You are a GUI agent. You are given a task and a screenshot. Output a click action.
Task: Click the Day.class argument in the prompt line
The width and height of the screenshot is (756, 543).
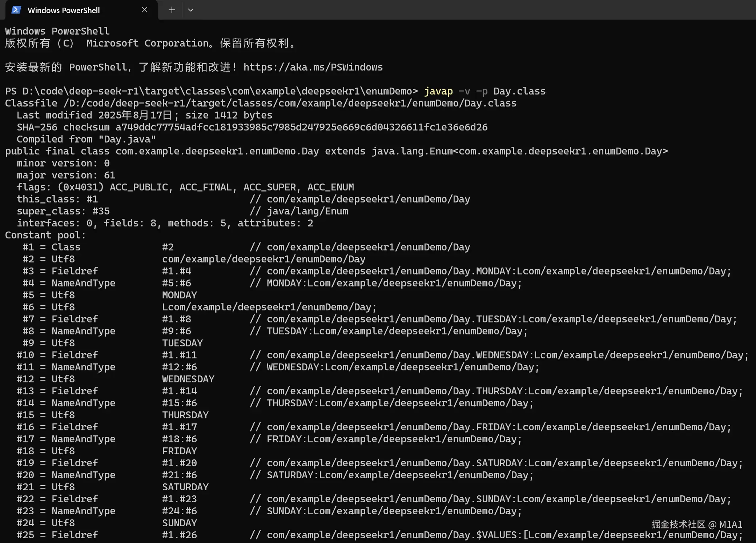click(519, 91)
